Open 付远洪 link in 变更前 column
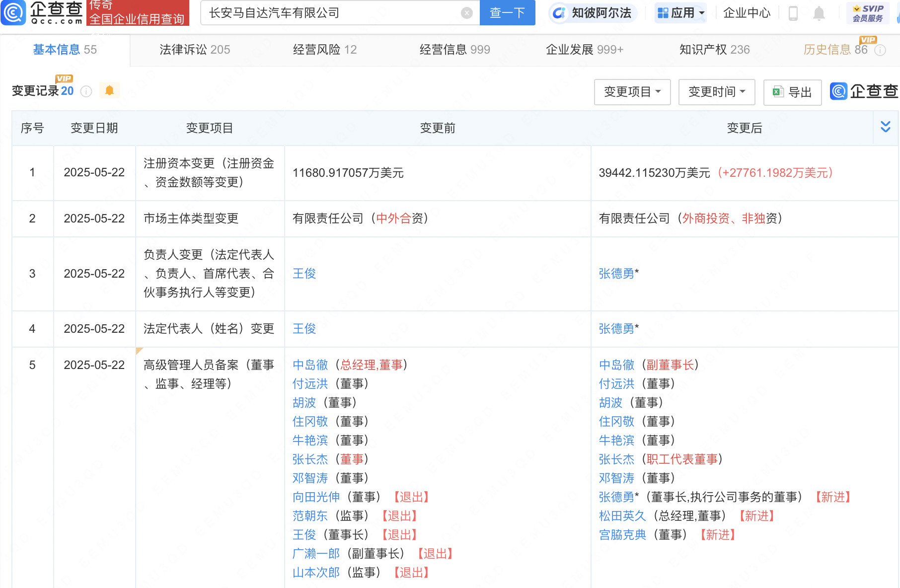900x588 pixels. click(310, 384)
